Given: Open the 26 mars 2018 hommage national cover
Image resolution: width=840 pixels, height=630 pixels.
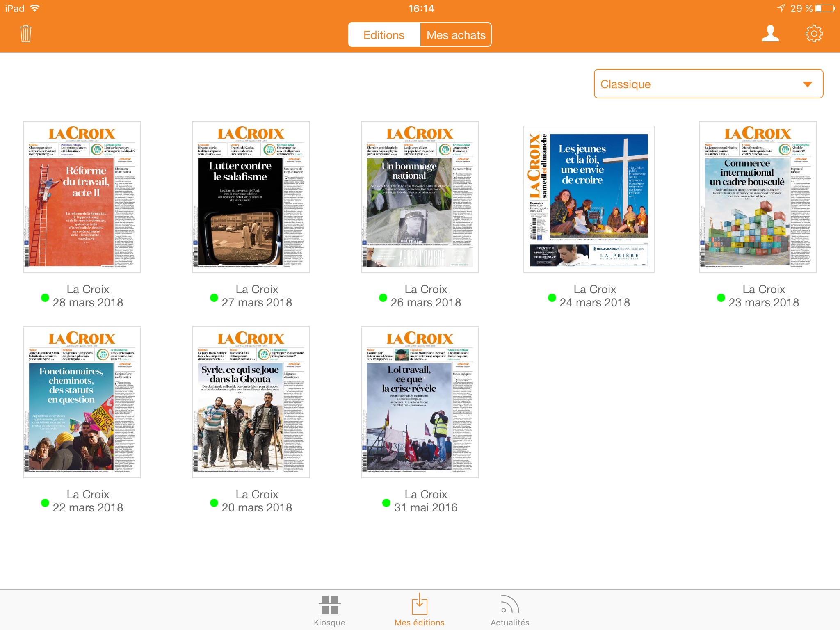Looking at the screenshot, I should pyautogui.click(x=420, y=197).
